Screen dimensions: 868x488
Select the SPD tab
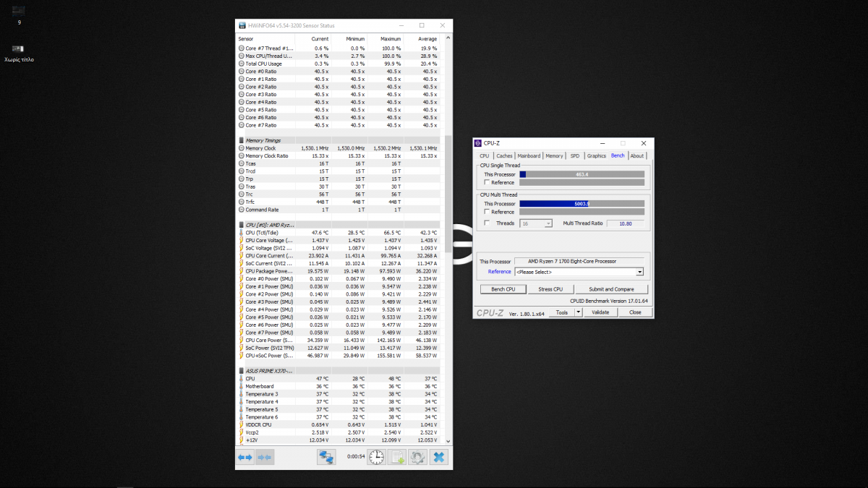(575, 155)
